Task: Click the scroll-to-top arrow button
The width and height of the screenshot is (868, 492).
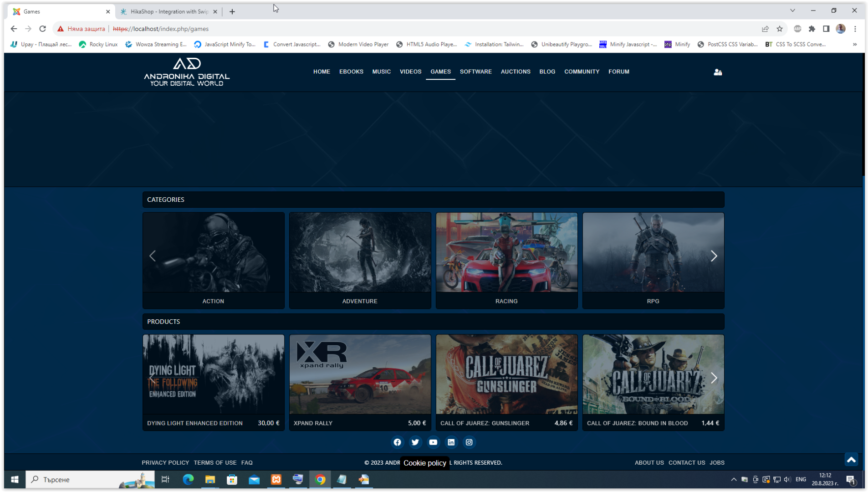Action: [851, 460]
